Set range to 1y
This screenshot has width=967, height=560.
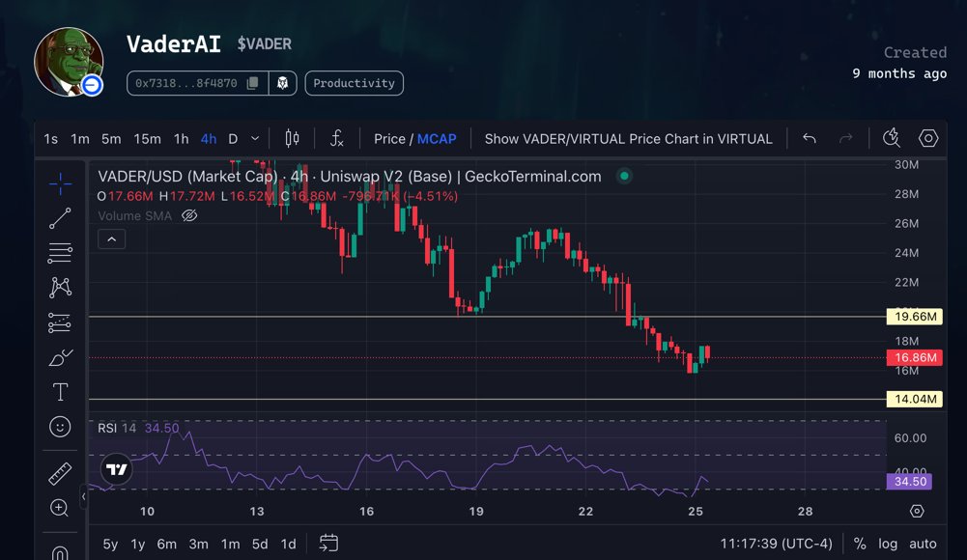(137, 544)
